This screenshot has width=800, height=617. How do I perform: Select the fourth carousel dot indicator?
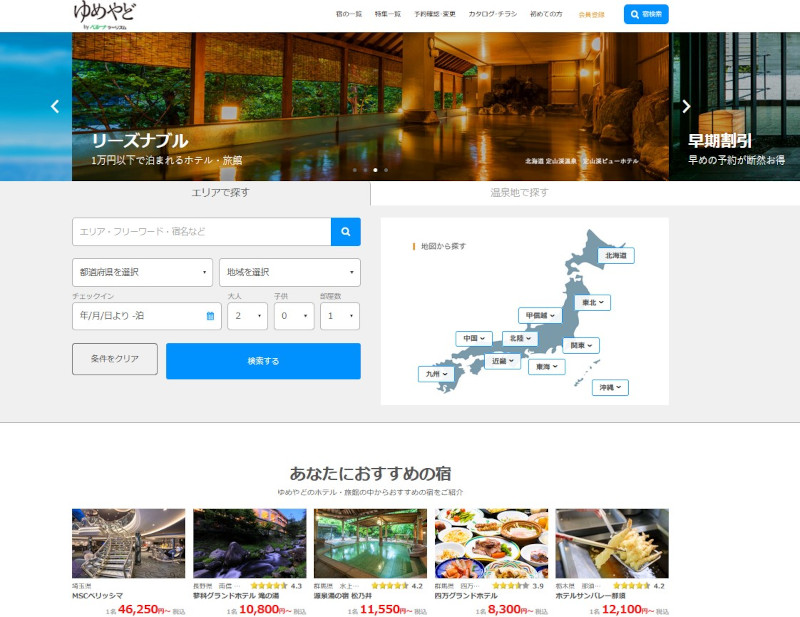[x=386, y=170]
